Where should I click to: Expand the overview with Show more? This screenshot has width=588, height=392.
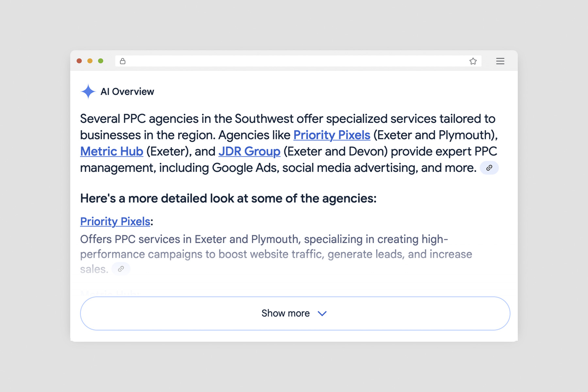(294, 313)
